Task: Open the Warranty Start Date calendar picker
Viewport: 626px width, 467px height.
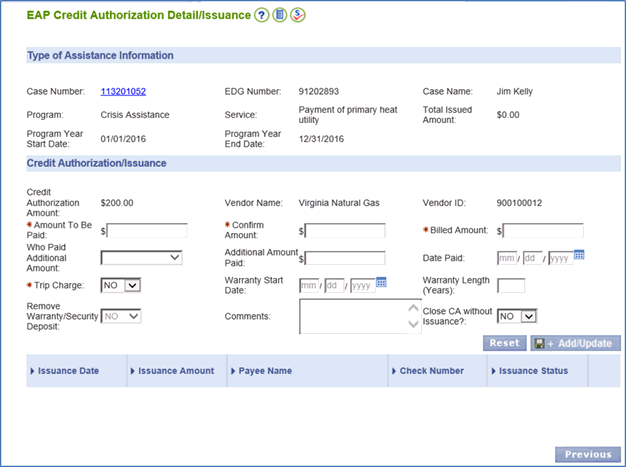Action: pyautogui.click(x=382, y=283)
